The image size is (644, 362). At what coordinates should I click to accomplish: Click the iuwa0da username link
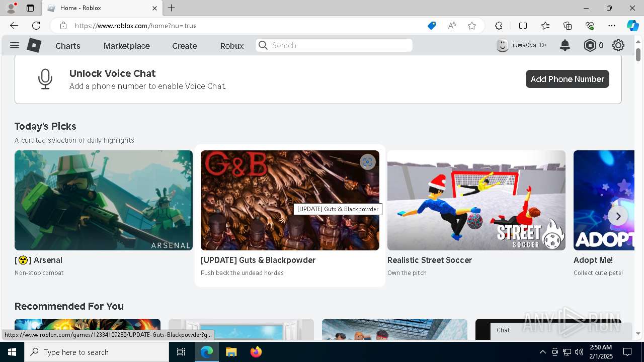click(x=524, y=45)
